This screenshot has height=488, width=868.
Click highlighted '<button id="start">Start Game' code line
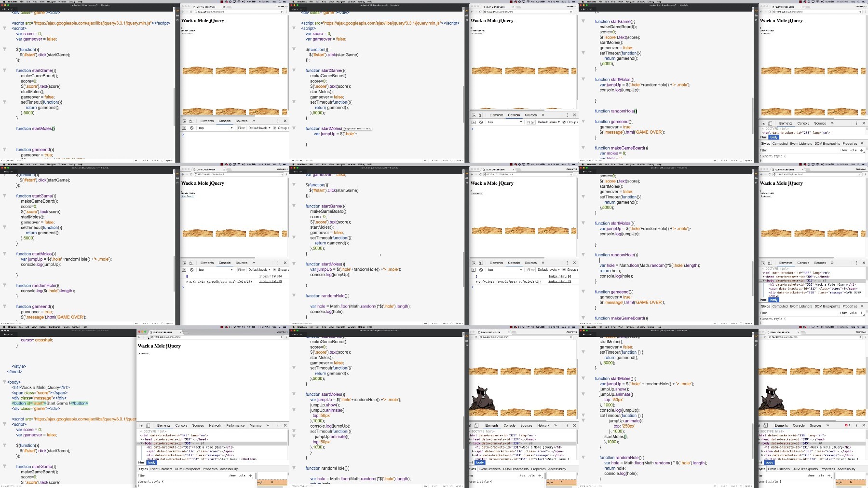(50, 403)
